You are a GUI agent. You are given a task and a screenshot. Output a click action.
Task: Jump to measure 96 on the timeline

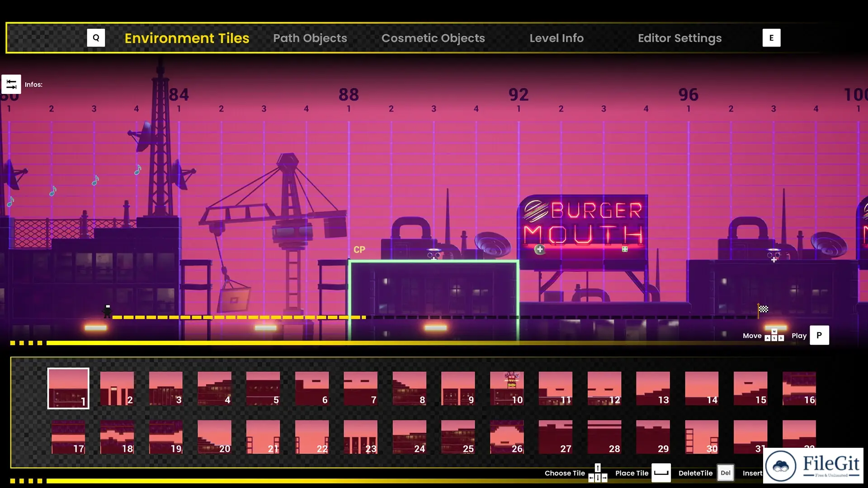[x=688, y=94]
